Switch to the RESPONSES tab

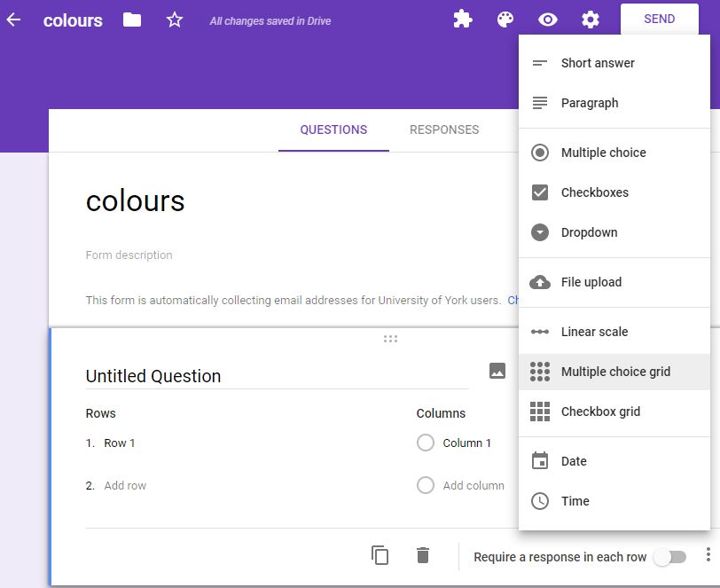pyautogui.click(x=443, y=129)
